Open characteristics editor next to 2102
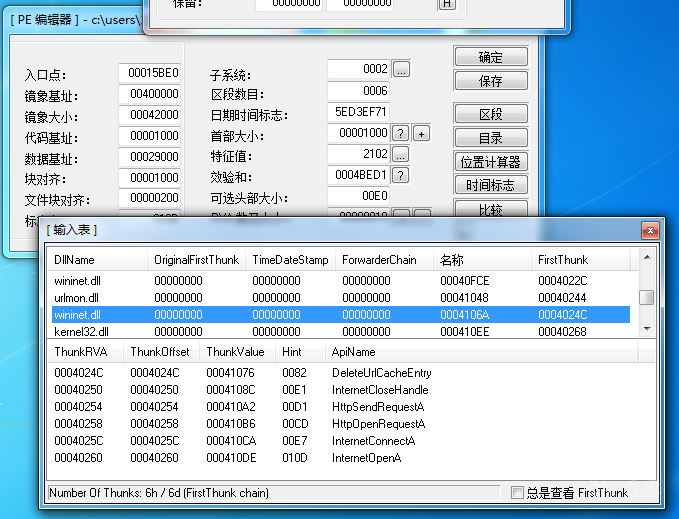This screenshot has height=519, width=679. click(x=401, y=154)
